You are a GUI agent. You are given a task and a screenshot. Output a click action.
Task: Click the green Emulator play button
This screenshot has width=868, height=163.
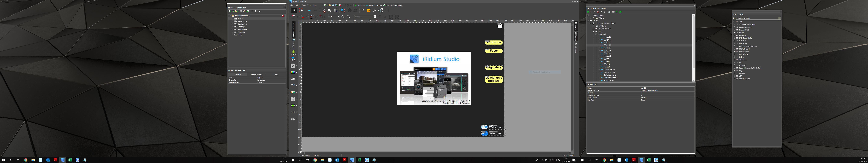tap(355, 5)
